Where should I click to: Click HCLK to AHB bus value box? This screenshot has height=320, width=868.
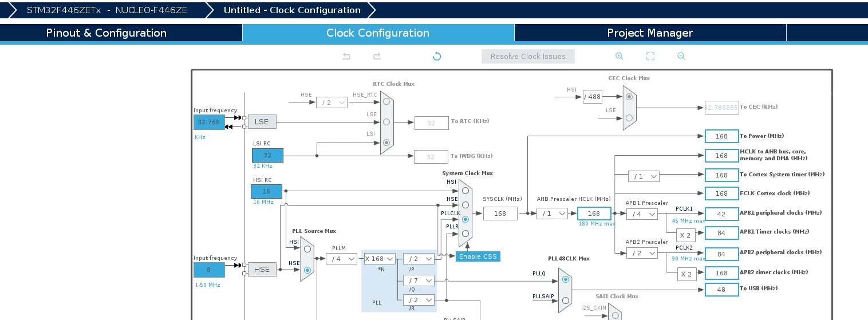pyautogui.click(x=721, y=156)
